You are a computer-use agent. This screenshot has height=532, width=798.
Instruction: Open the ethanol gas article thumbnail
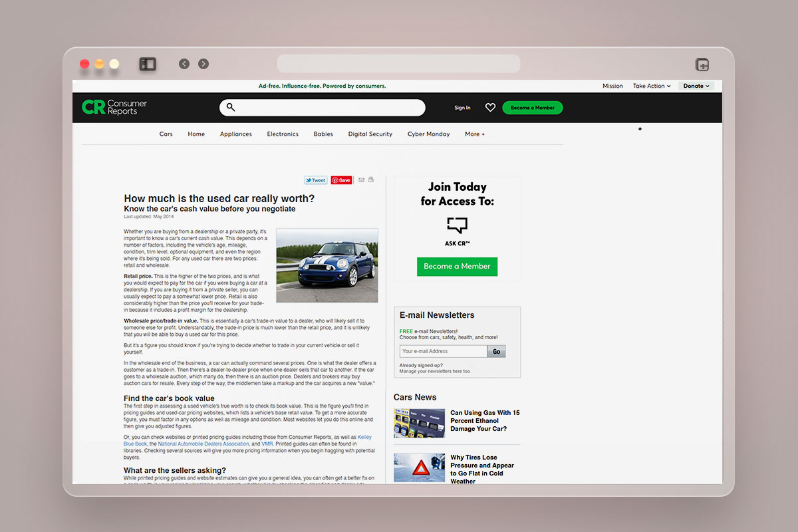(x=419, y=423)
